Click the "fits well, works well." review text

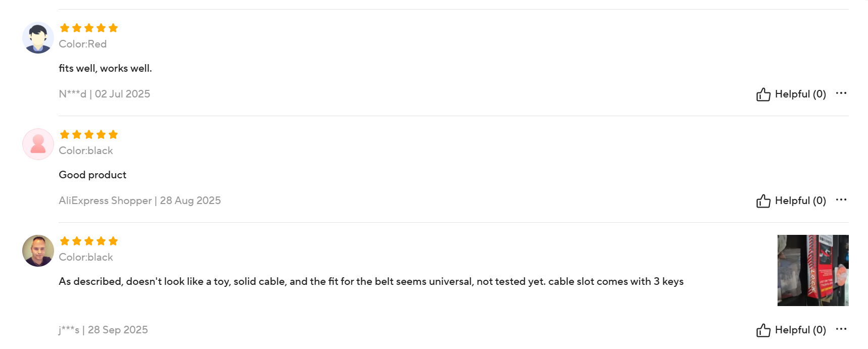pos(105,68)
